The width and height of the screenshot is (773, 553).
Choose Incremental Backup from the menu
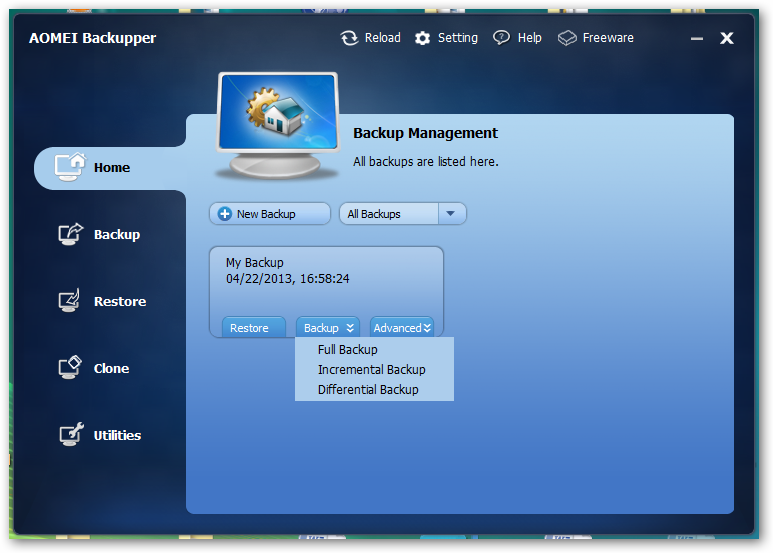point(374,370)
